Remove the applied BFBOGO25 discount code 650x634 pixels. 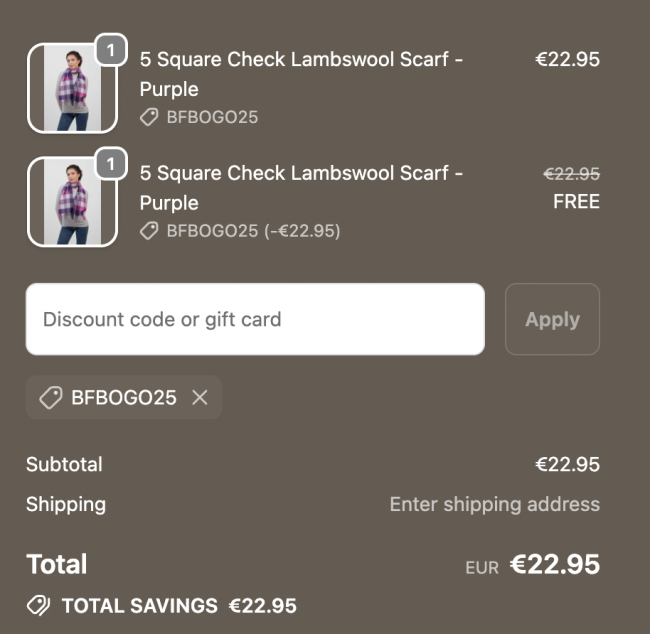(x=200, y=398)
